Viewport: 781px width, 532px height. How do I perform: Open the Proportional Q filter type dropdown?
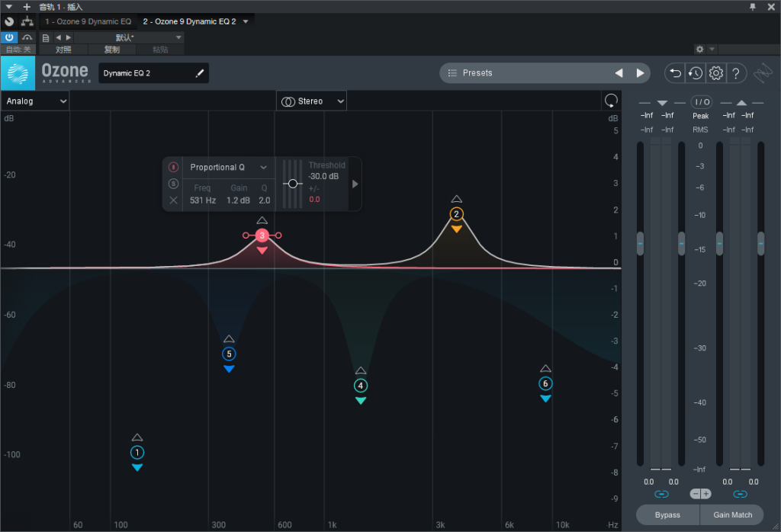[x=229, y=167]
